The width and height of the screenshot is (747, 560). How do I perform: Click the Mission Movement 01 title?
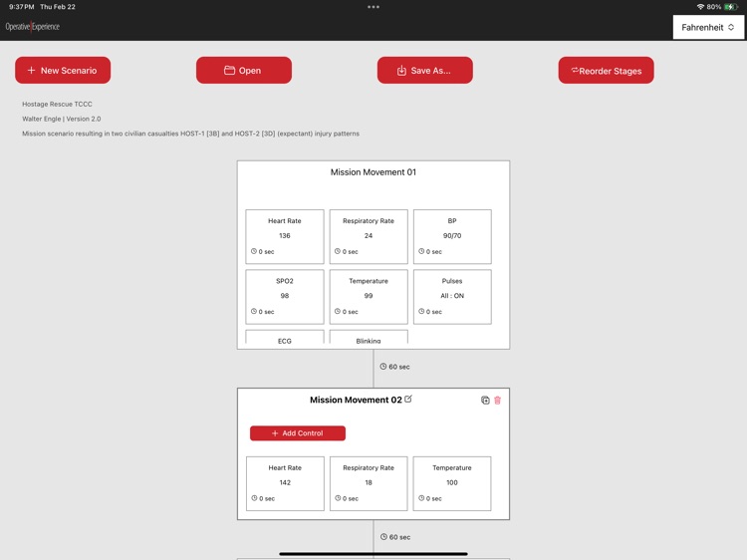click(x=373, y=172)
